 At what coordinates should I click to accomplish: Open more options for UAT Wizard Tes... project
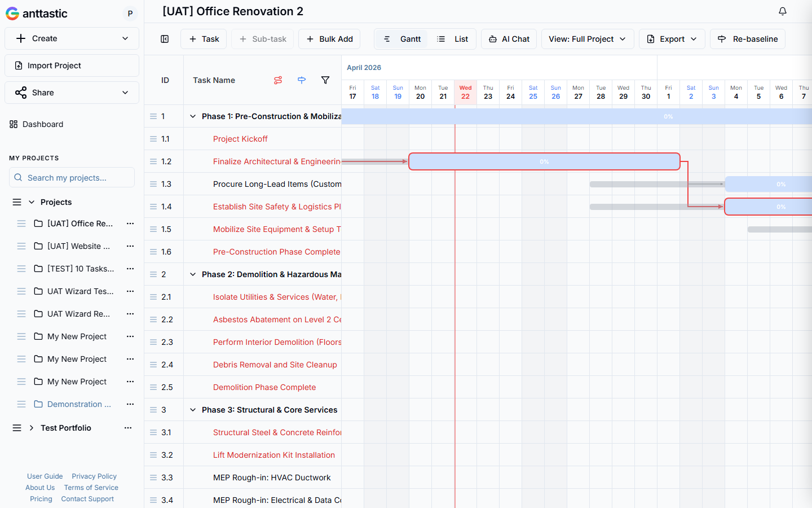130,291
